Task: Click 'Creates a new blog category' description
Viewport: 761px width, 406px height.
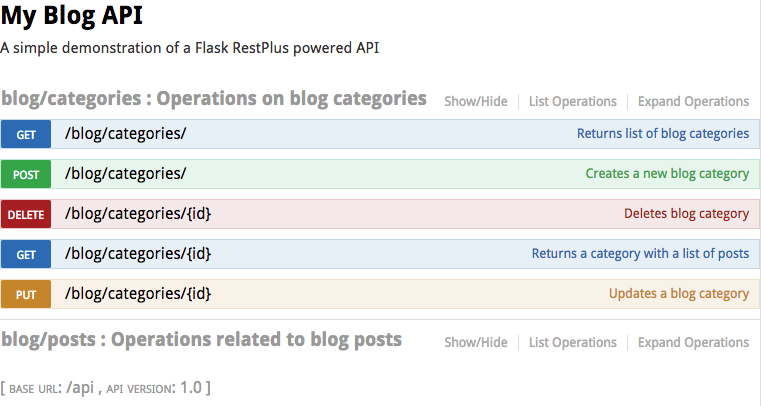Action: [667, 174]
